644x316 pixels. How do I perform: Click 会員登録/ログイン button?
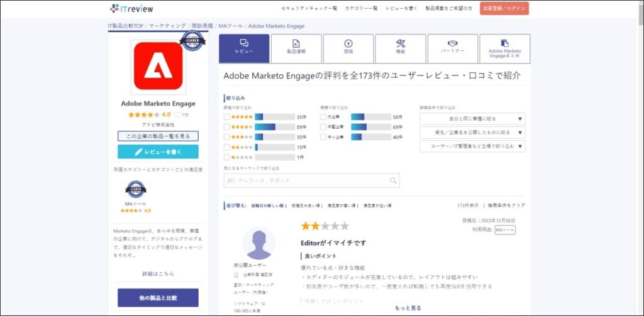click(x=504, y=8)
